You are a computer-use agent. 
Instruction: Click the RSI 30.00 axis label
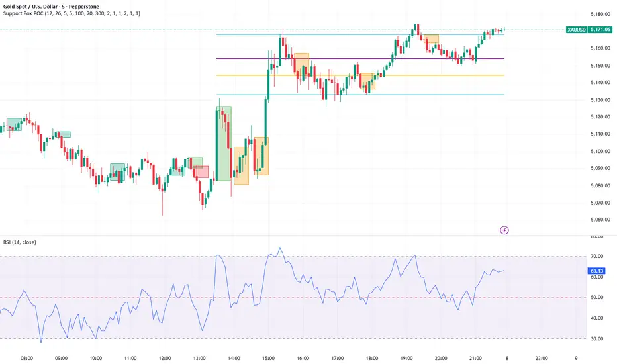(x=597, y=338)
